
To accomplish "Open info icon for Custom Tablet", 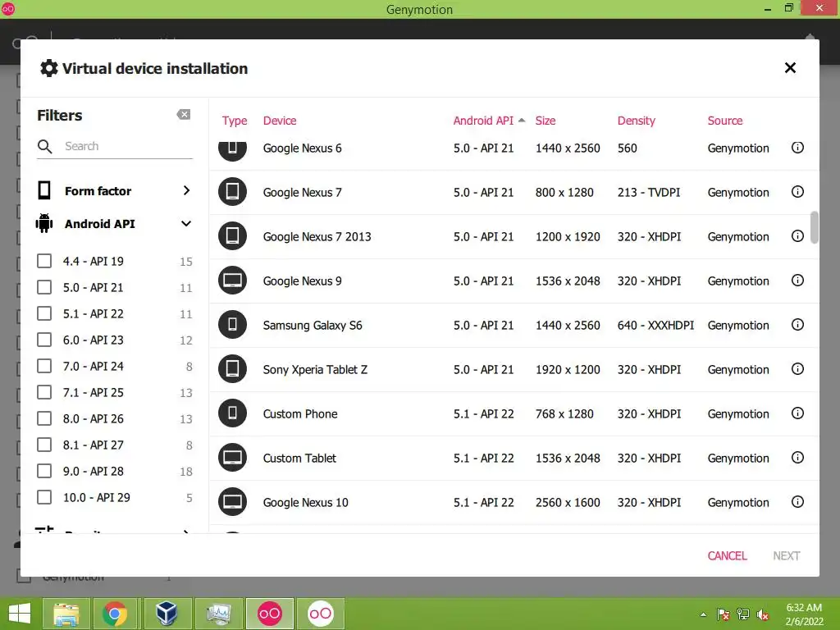I will point(797,458).
